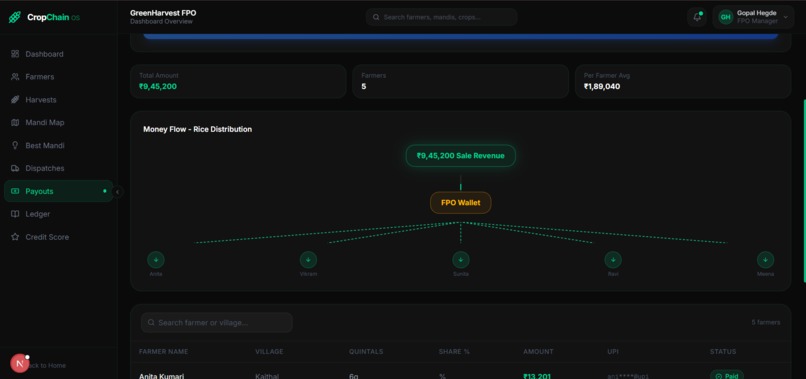This screenshot has height=379, width=806.
Task: Click the page vertical scrollbar
Action: point(804,190)
